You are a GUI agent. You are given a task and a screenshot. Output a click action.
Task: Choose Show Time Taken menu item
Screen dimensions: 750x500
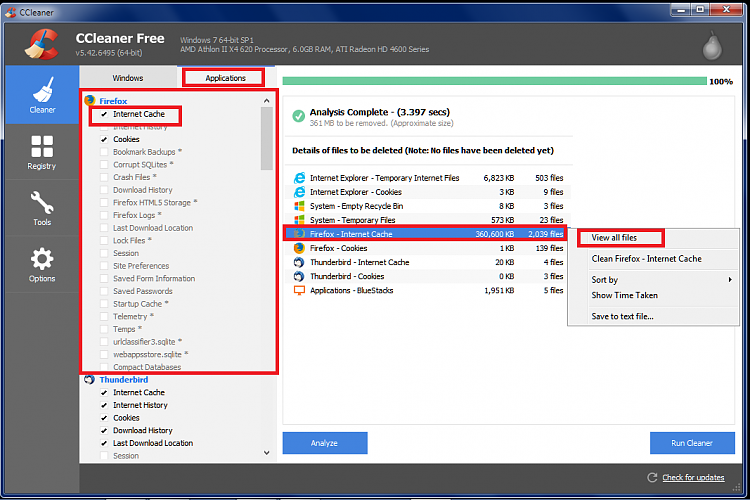coord(624,296)
